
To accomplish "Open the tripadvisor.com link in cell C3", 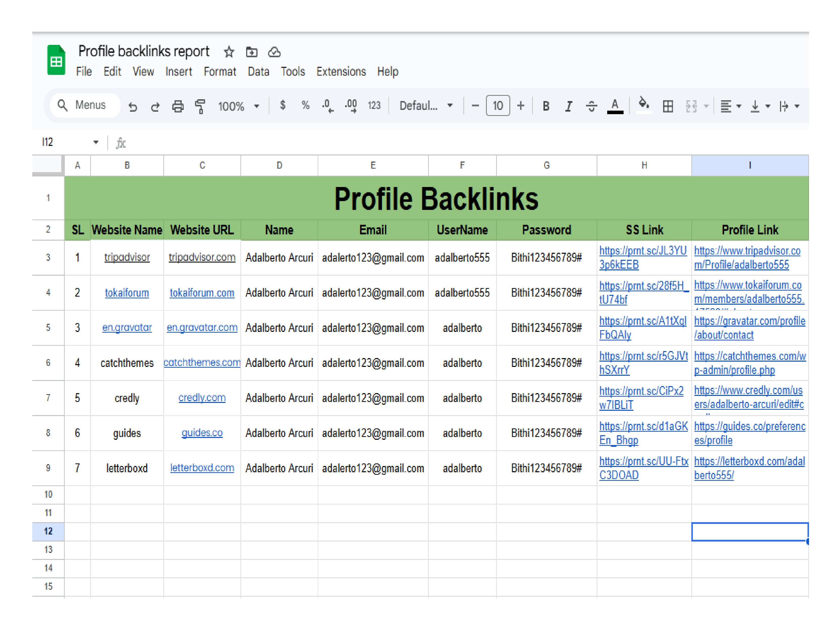I will tap(202, 257).
